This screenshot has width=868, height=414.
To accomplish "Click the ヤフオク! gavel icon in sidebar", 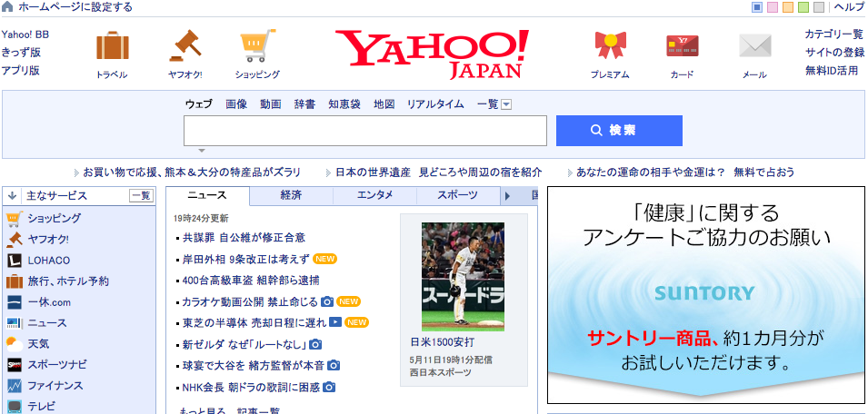I will 15,240.
